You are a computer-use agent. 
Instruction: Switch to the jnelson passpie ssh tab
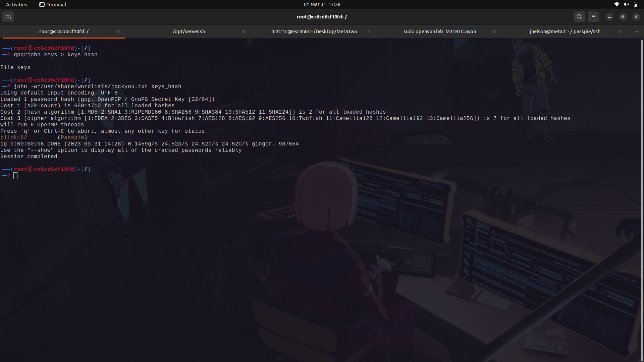click(565, 32)
